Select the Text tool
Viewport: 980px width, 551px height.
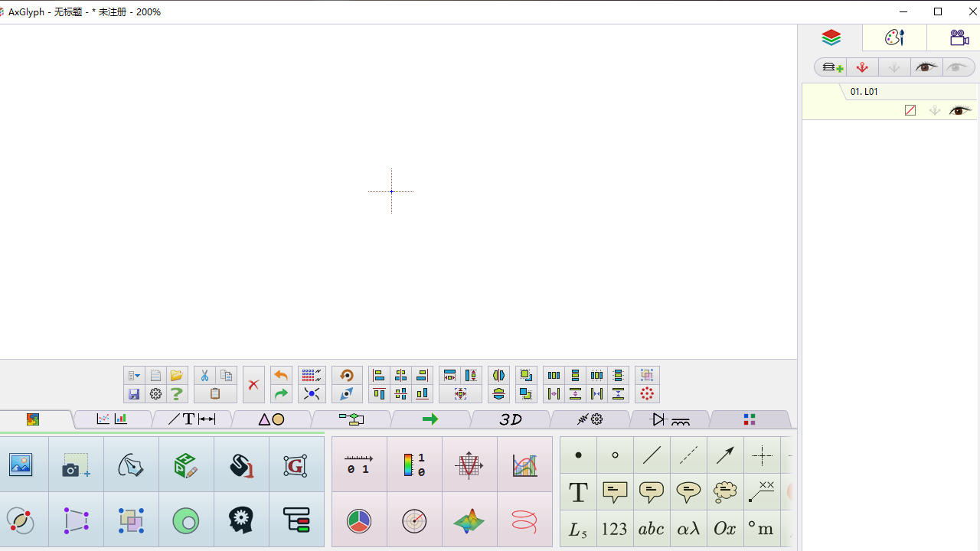pos(578,492)
